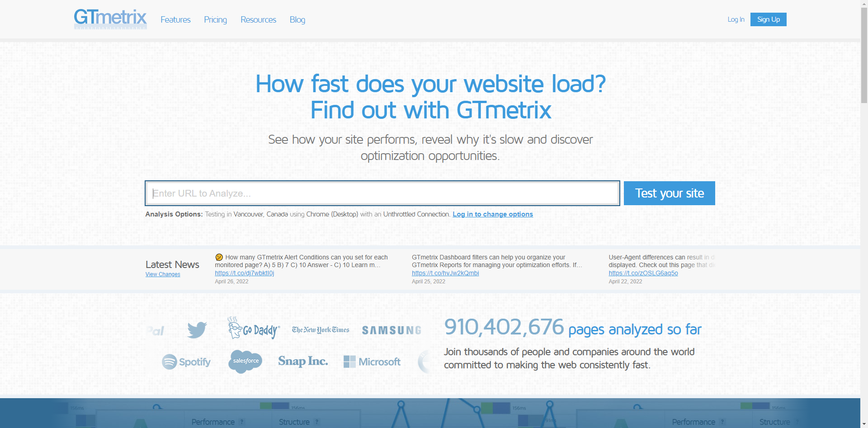
Task: Click the scrollbar up arrow
Action: (x=864, y=3)
